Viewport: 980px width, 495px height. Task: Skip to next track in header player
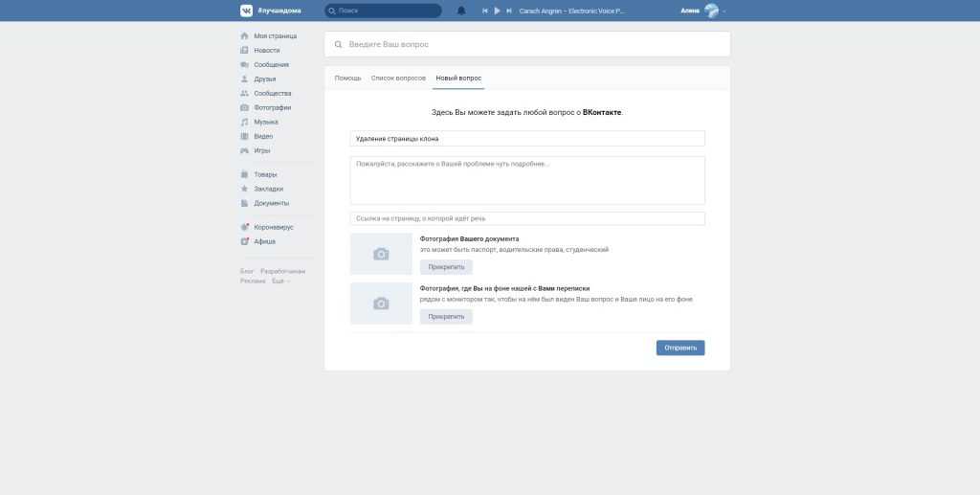coord(508,11)
